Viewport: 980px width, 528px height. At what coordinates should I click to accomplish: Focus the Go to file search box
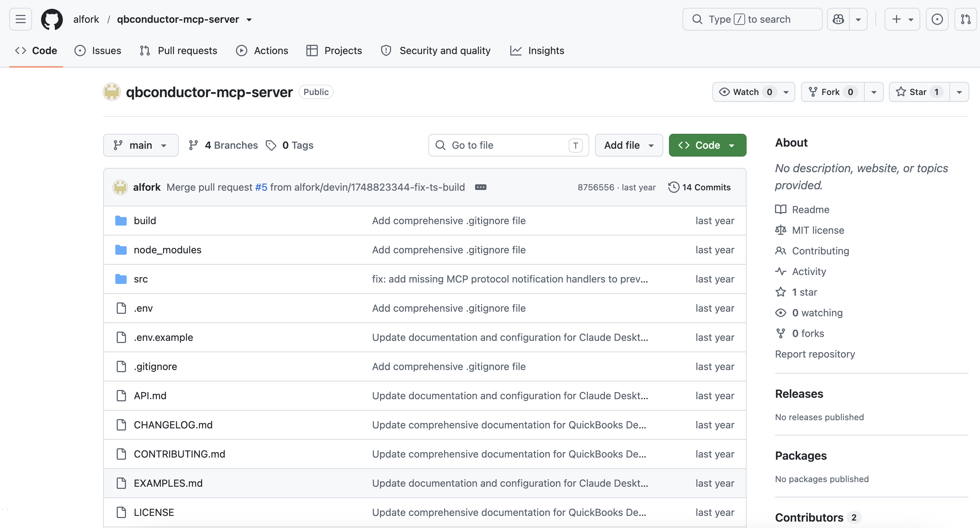click(509, 145)
